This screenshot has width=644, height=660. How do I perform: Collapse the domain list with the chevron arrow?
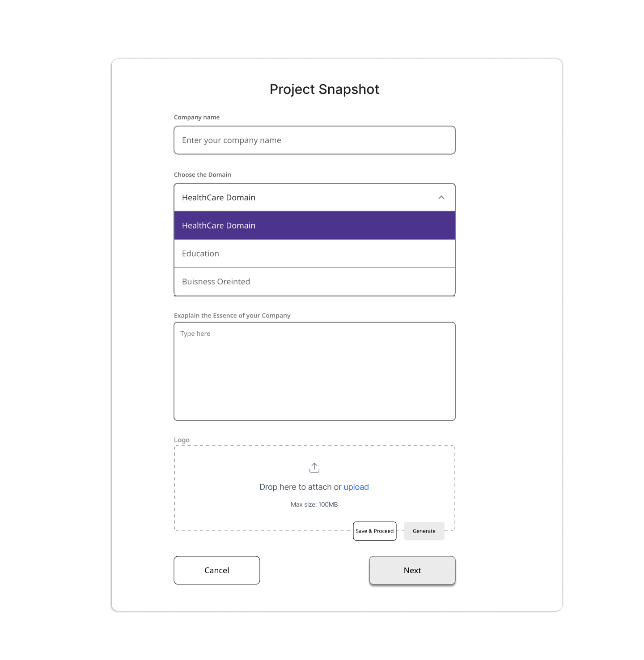(441, 198)
